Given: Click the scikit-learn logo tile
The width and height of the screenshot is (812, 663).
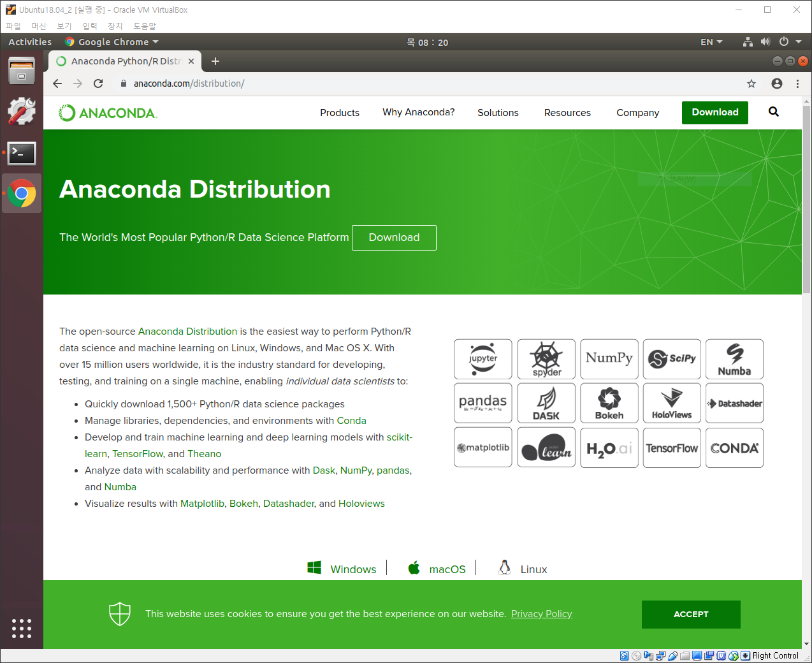Looking at the screenshot, I should 546,448.
